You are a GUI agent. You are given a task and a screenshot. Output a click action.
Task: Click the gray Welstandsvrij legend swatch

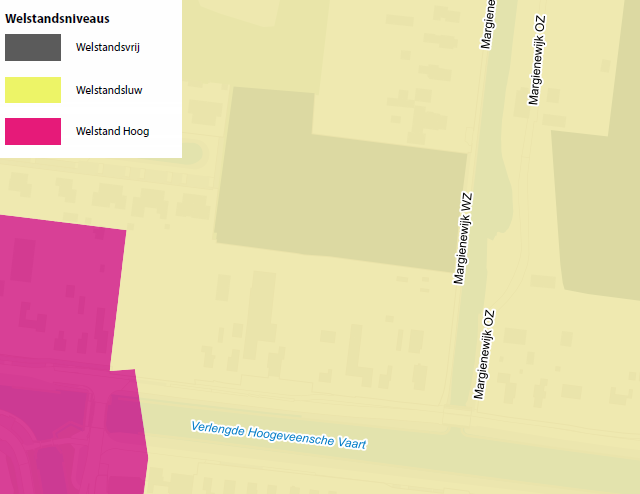33,47
